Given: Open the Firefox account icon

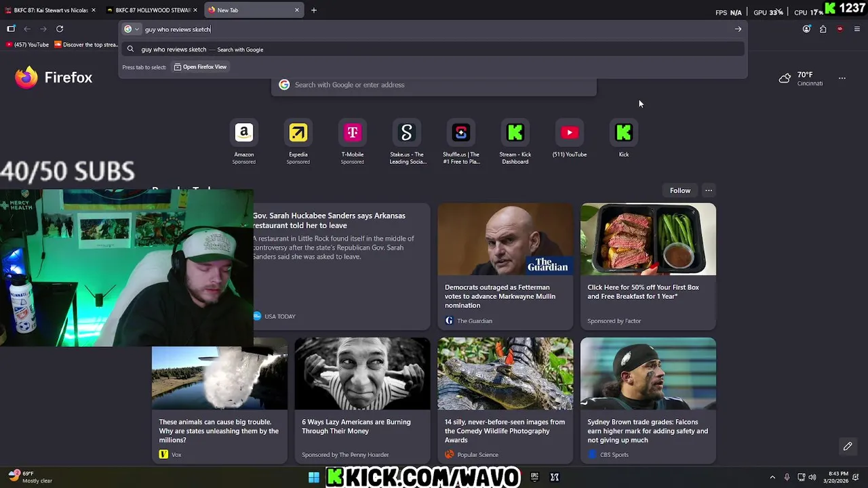Looking at the screenshot, I should pyautogui.click(x=806, y=28).
